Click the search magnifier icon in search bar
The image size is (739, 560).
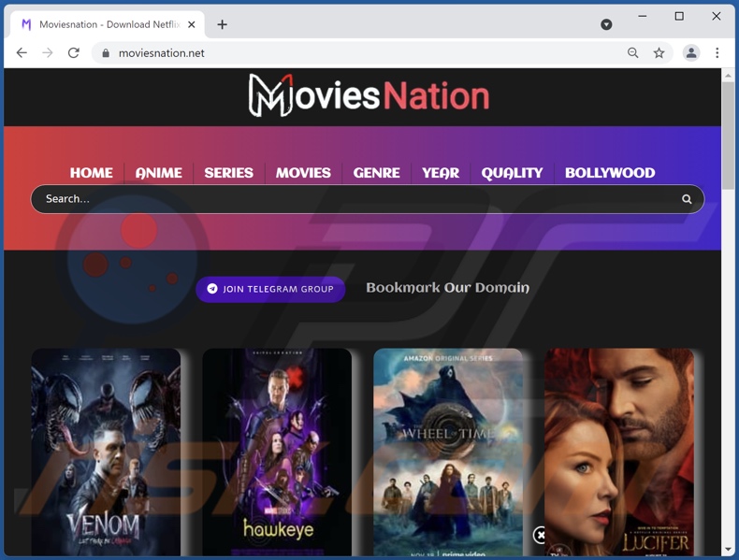(687, 199)
